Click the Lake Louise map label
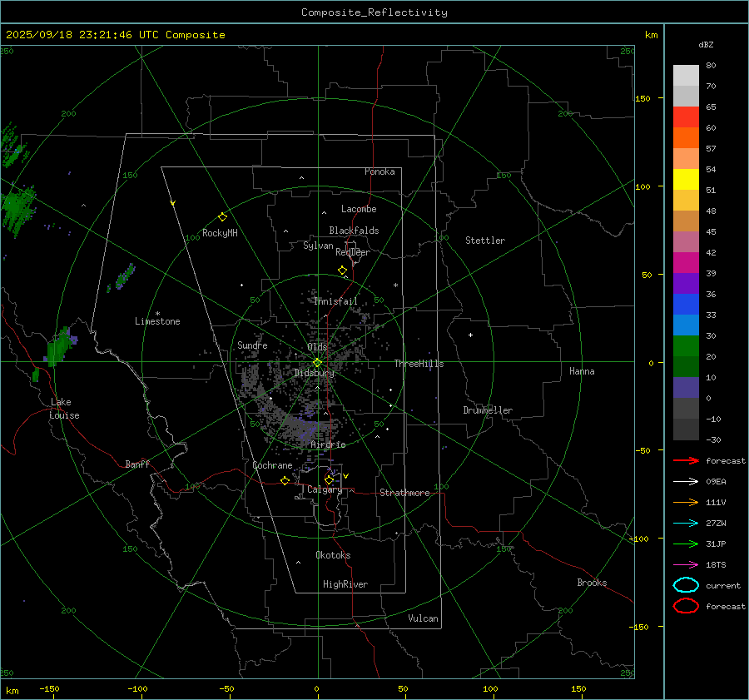The height and width of the screenshot is (700, 749). click(x=64, y=409)
